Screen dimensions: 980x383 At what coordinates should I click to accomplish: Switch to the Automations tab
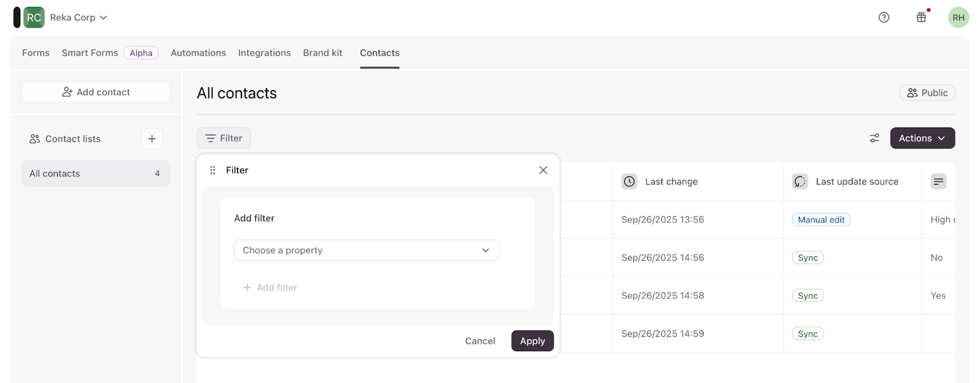click(198, 53)
